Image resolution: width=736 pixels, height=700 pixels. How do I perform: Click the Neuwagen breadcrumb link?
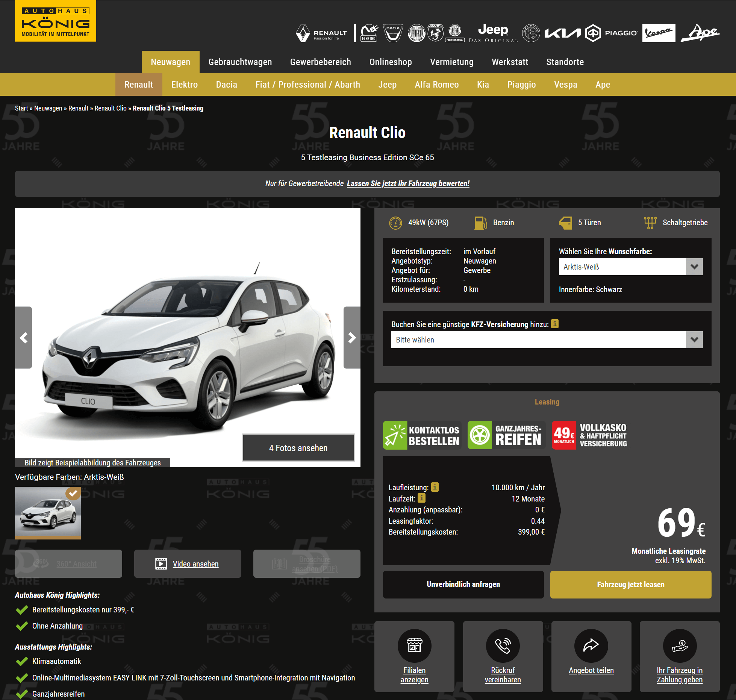(48, 108)
